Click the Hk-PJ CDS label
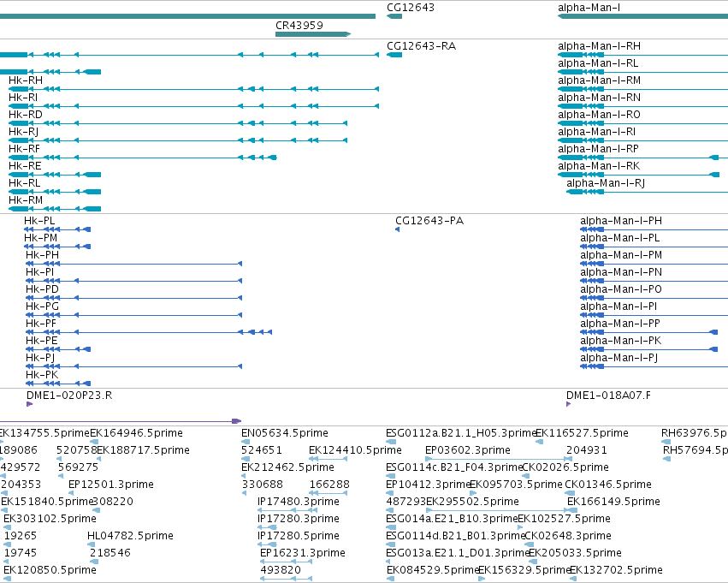 (x=40, y=359)
